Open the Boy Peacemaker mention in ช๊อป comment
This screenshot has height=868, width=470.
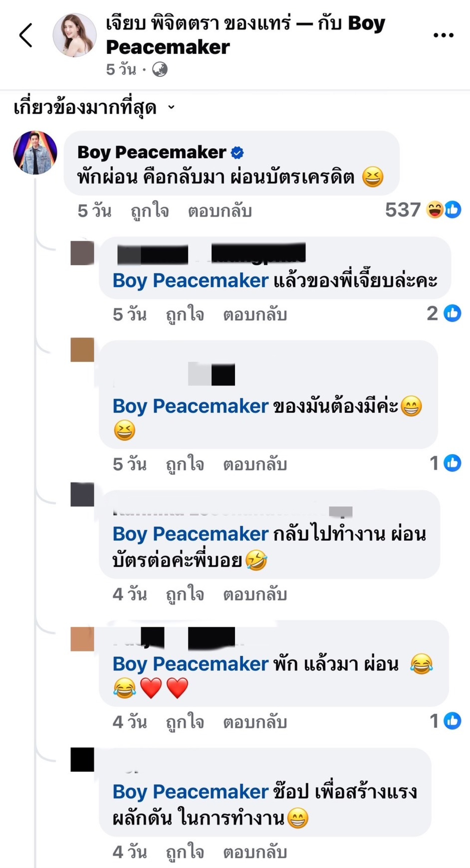(190, 792)
